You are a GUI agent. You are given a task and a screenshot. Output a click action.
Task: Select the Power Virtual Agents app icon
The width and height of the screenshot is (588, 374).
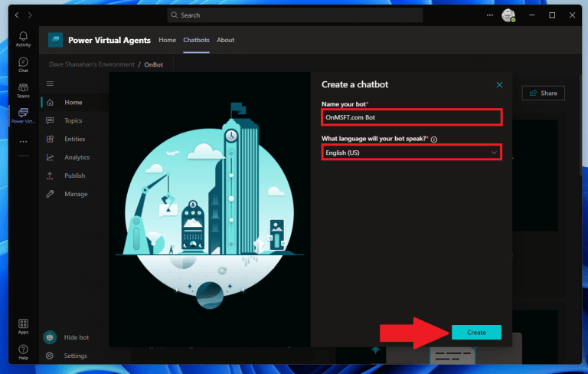(x=23, y=116)
